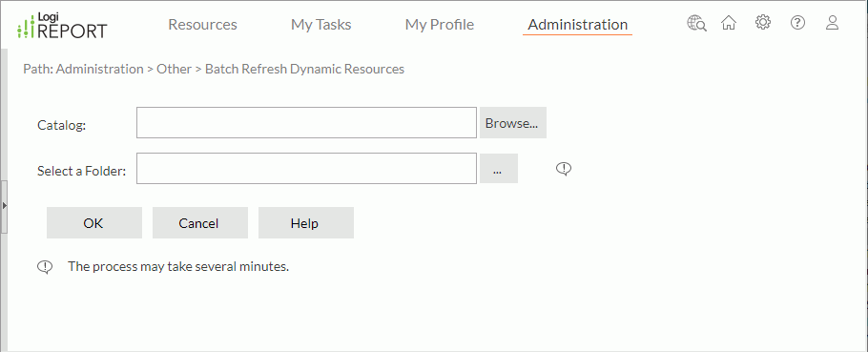Click the Browse... button for Catalog

513,123
